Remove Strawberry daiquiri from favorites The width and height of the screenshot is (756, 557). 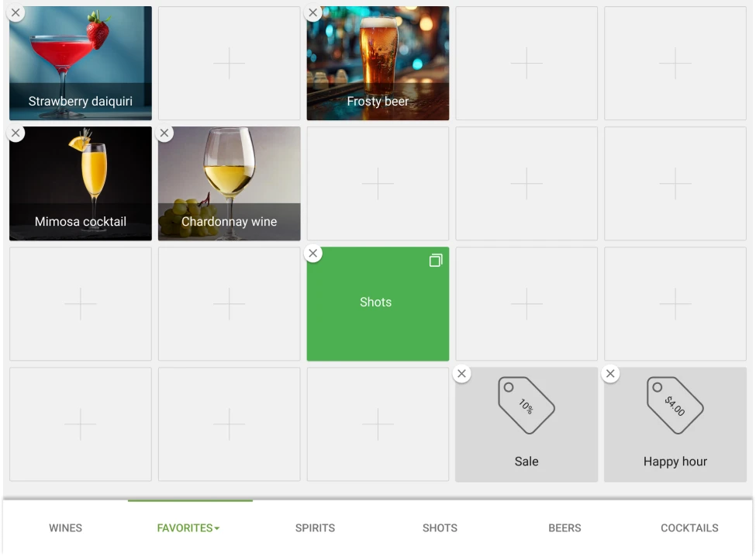pyautogui.click(x=16, y=12)
